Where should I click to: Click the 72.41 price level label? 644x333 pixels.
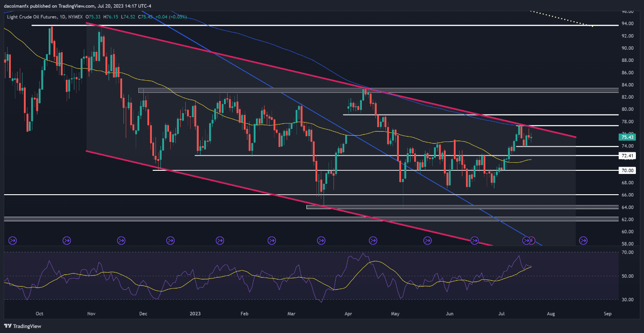pyautogui.click(x=628, y=156)
